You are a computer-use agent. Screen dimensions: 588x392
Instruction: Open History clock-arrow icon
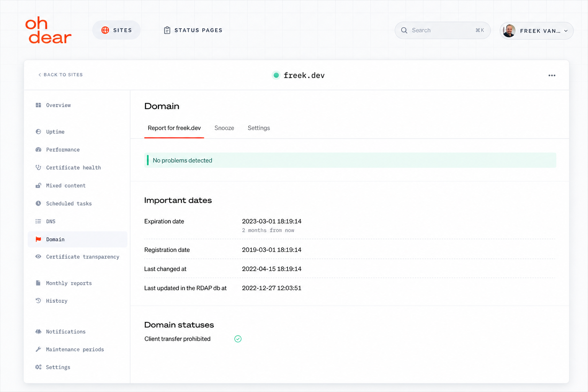[x=38, y=301]
